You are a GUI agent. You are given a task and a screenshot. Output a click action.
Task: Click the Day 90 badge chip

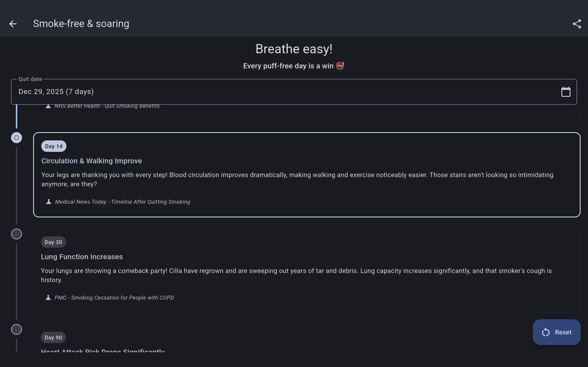[x=53, y=337]
